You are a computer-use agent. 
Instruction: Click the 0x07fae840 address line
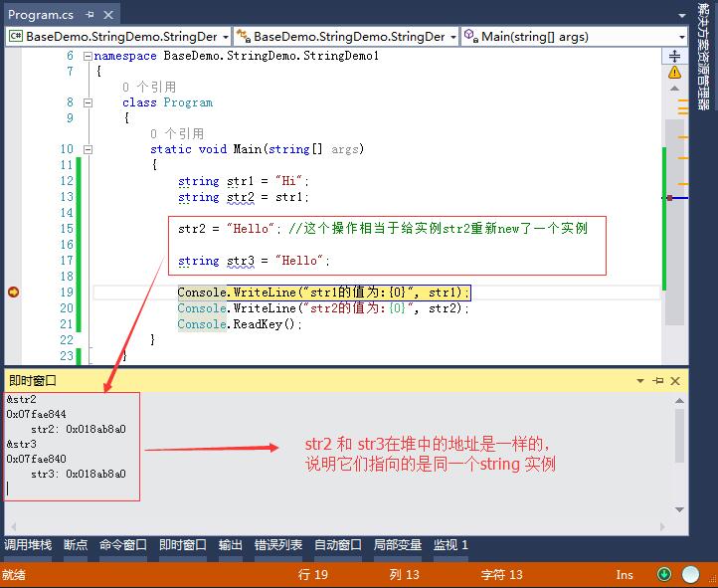[x=36, y=459]
